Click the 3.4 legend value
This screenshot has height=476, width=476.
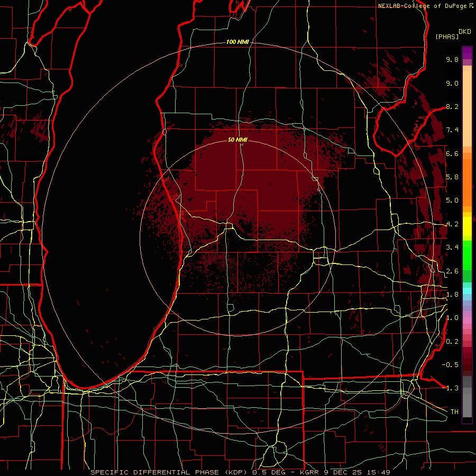[452, 248]
